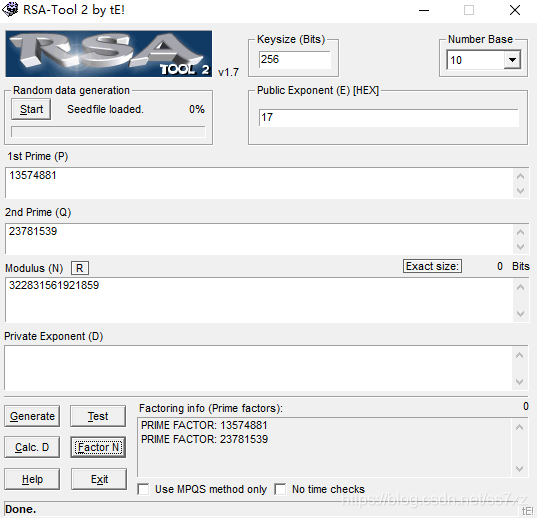Click the Keysize (Bits) input field
This screenshot has height=518, width=537.
click(295, 60)
